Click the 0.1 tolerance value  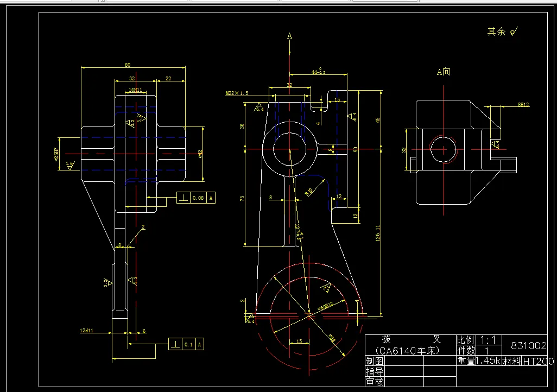coord(188,344)
